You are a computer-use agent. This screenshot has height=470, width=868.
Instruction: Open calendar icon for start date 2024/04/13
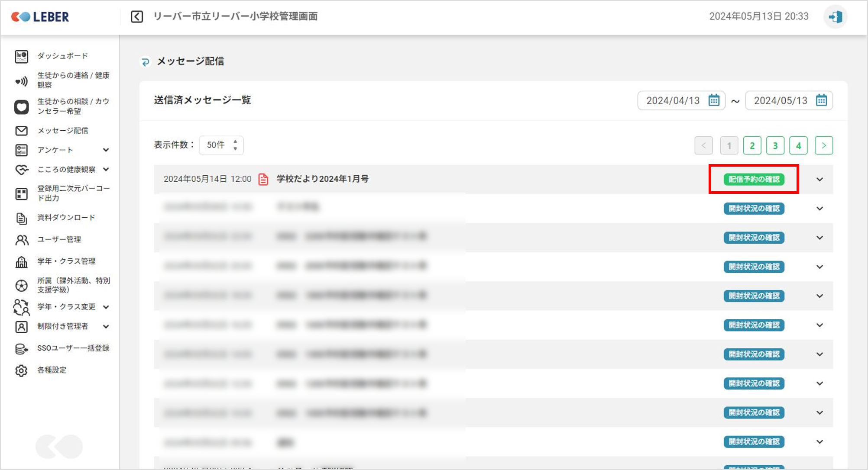(x=714, y=100)
